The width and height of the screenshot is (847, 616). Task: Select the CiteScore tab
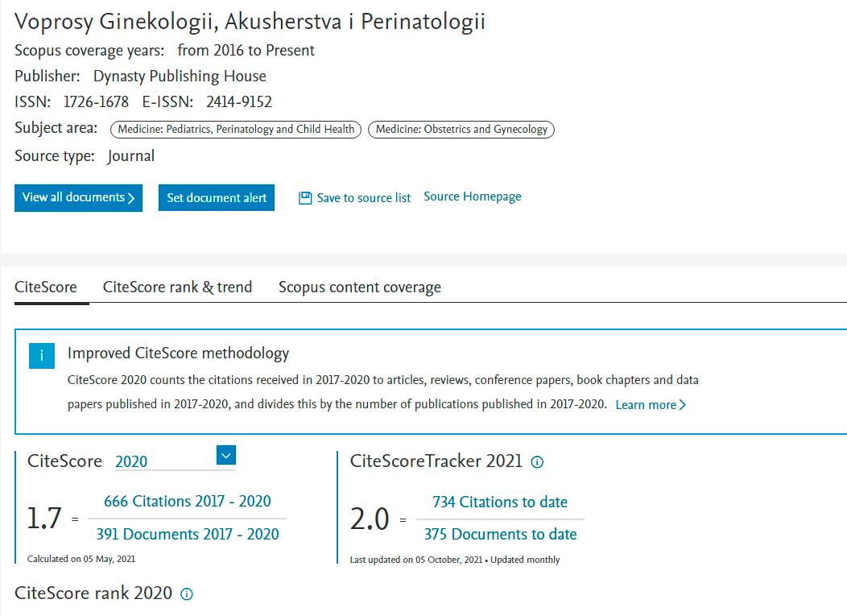click(46, 287)
